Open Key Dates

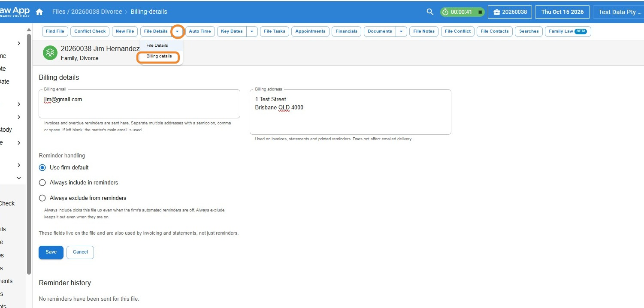click(x=232, y=31)
